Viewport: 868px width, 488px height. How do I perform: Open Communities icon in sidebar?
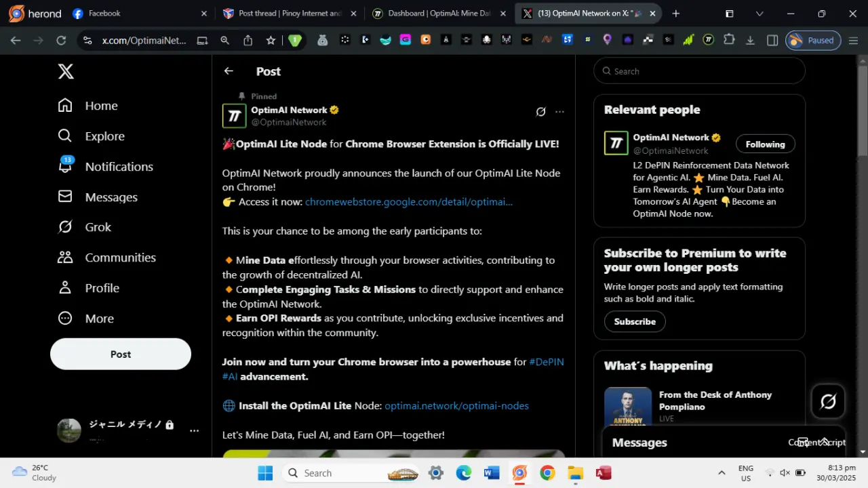65,258
